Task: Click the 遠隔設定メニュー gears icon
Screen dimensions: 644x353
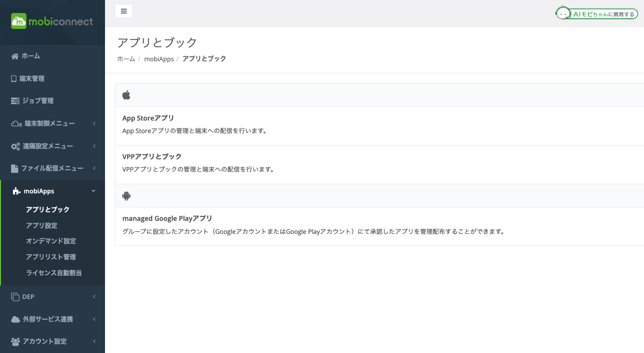Action: 15,146
